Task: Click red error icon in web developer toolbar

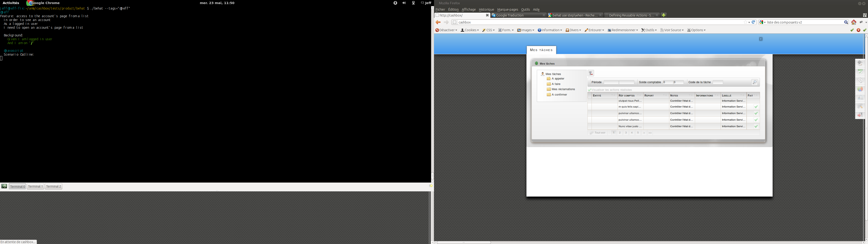Action: [x=859, y=30]
